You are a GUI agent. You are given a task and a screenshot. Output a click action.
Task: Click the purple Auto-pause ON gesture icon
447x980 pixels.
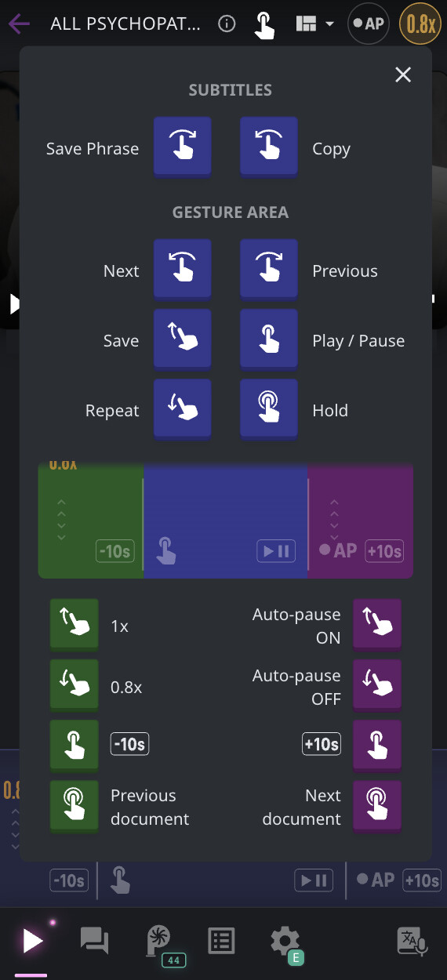(377, 623)
